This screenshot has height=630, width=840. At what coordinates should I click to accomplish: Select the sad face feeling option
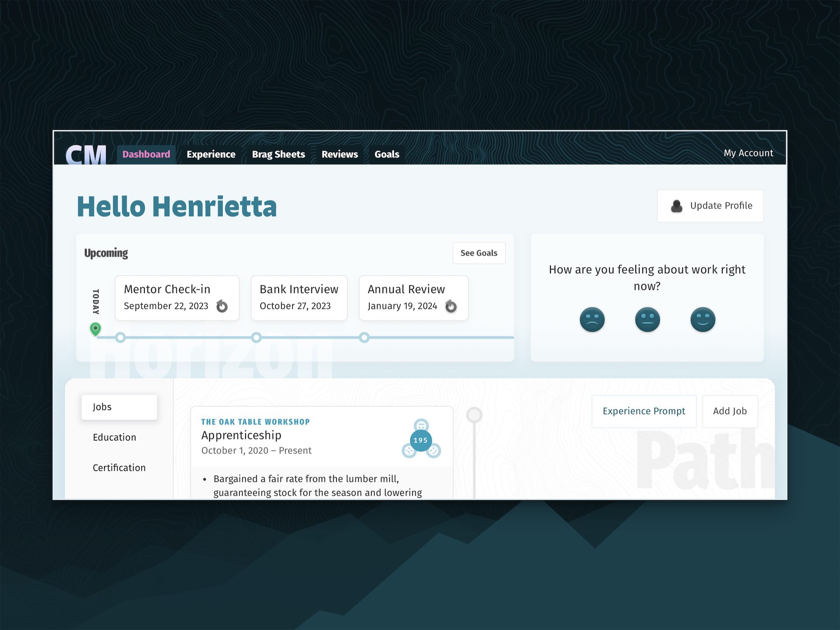point(592,319)
